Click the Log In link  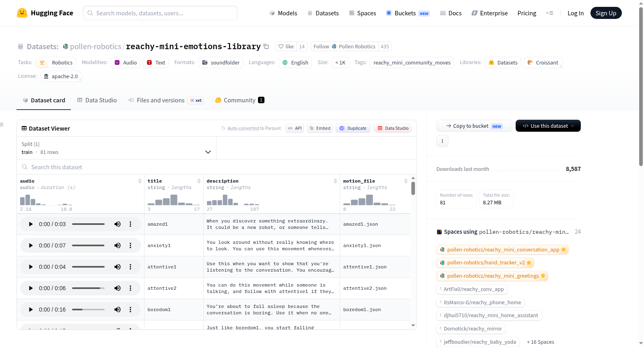(x=576, y=13)
